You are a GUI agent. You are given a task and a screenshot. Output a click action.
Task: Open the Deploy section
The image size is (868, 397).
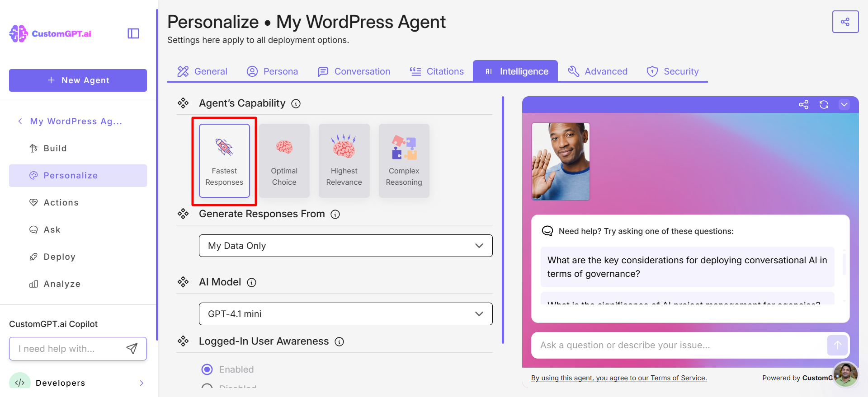(x=78, y=257)
